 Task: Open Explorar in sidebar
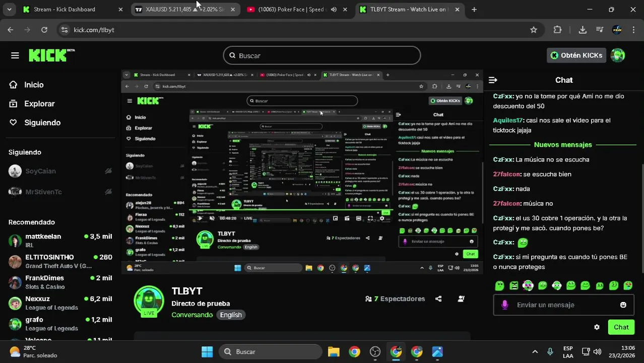[x=39, y=104]
